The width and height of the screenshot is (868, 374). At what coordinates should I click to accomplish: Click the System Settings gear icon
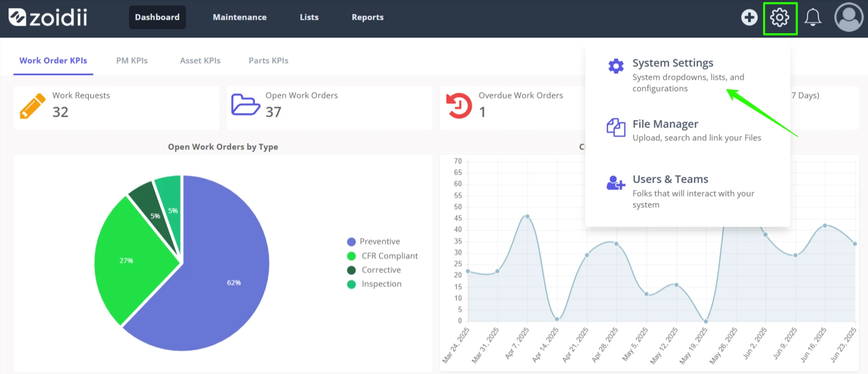coord(616,66)
